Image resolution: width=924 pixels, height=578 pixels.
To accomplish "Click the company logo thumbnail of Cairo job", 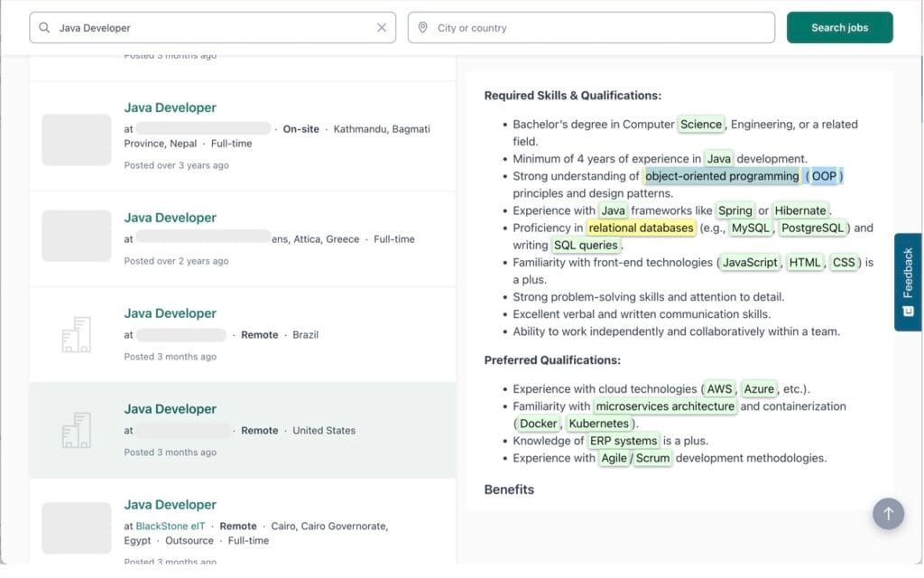I will pos(77,527).
